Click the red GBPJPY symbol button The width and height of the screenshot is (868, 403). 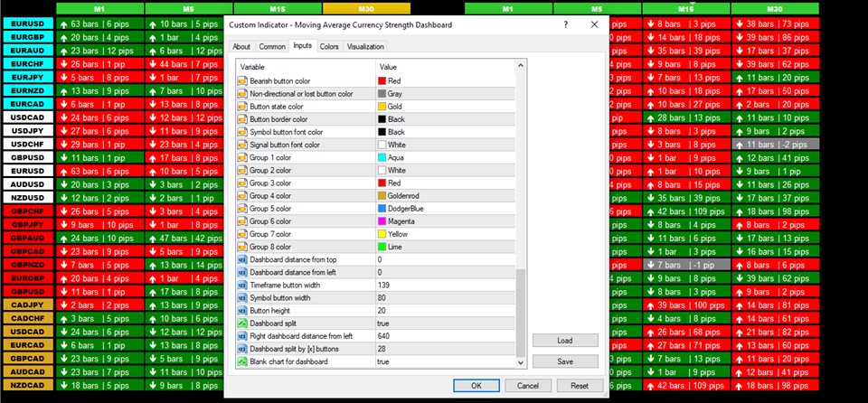[x=28, y=224]
